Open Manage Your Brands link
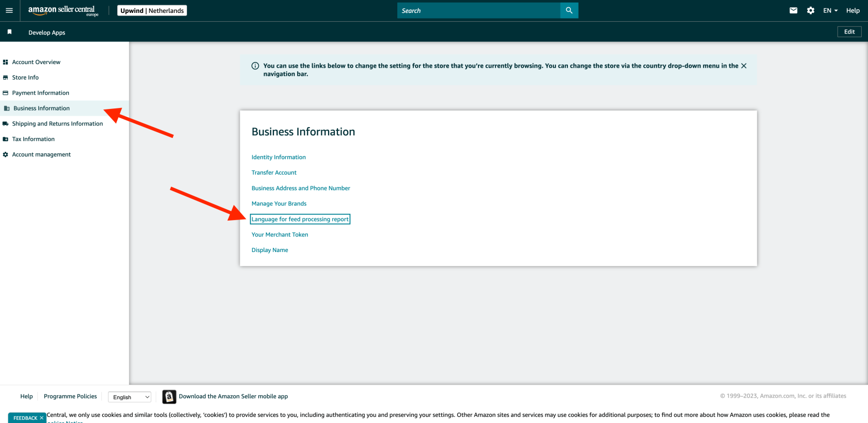Viewport: 868px width, 423px height. tap(279, 203)
